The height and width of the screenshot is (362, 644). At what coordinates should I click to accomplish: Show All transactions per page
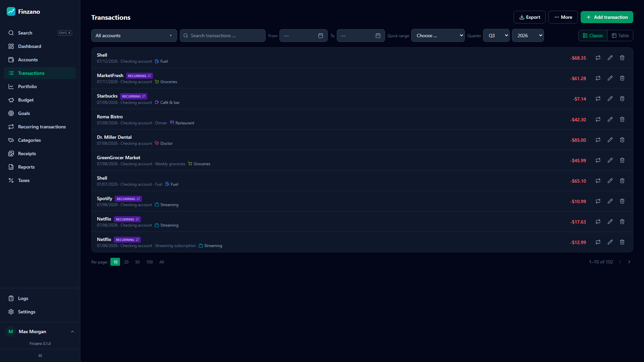click(x=162, y=262)
